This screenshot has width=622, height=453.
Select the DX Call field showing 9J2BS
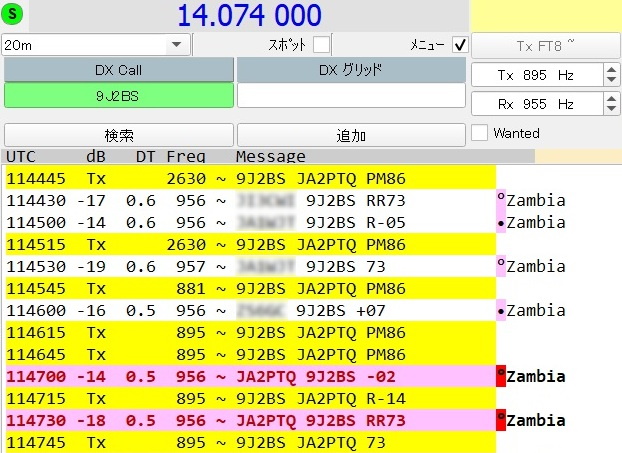119,96
